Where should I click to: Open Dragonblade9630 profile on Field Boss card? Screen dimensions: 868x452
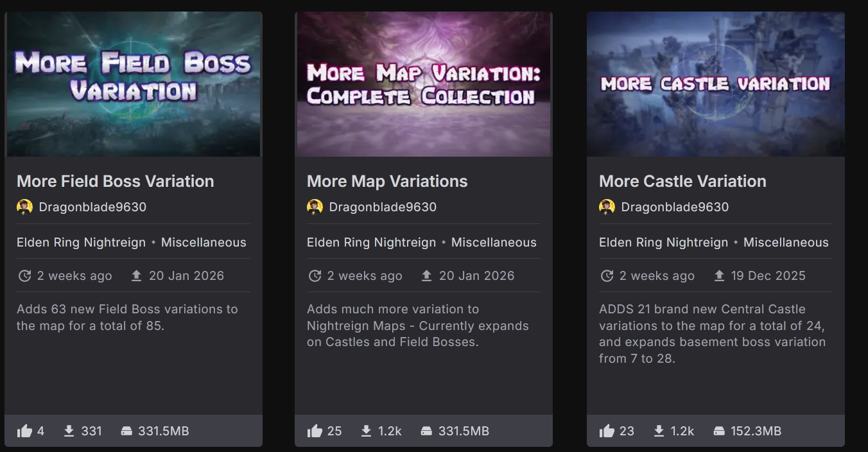92,207
